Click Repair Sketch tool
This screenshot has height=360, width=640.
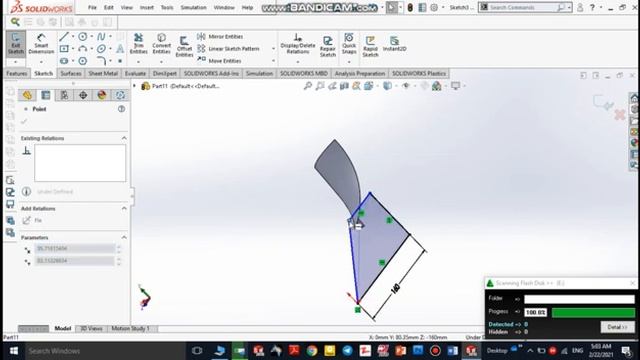tap(328, 46)
